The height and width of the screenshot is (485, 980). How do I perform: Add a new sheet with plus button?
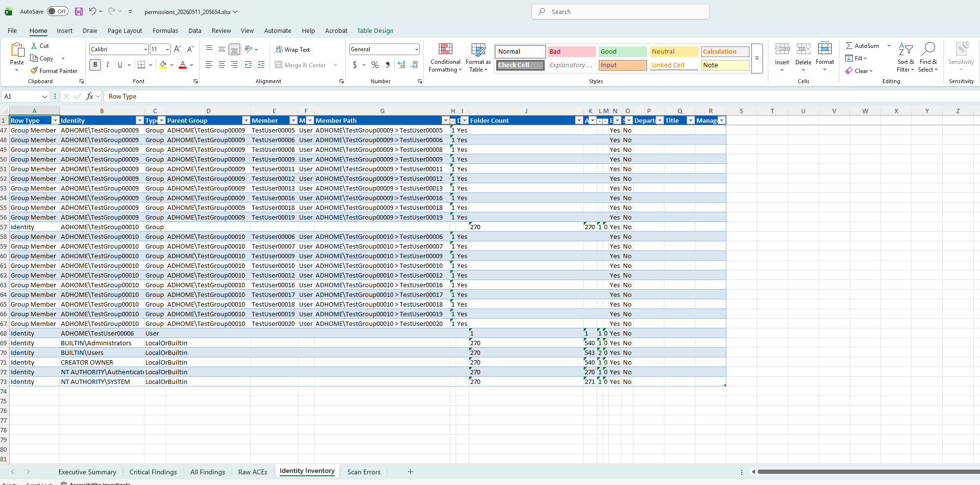[x=410, y=471]
